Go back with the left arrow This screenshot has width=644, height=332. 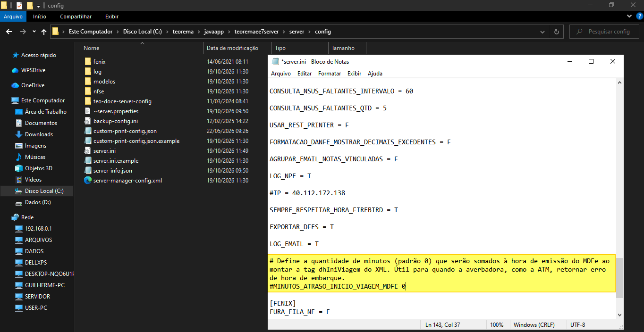[x=8, y=32]
